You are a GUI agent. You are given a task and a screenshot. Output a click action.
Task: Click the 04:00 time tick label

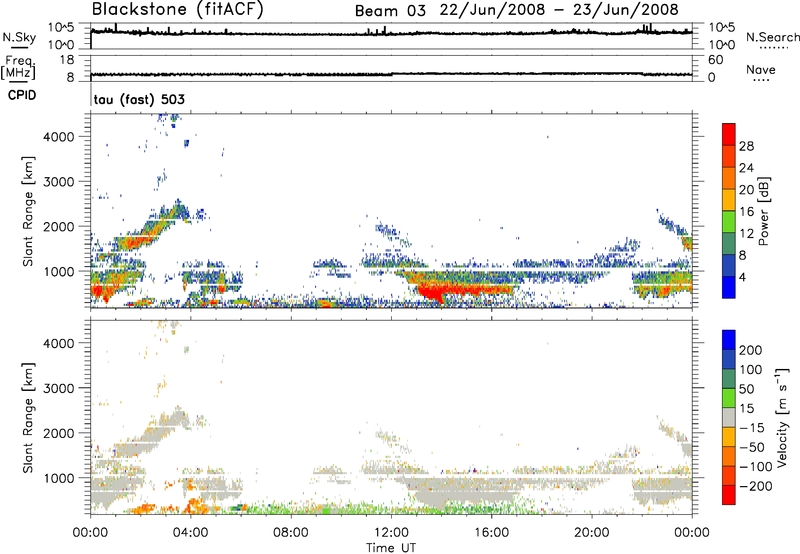point(190,533)
